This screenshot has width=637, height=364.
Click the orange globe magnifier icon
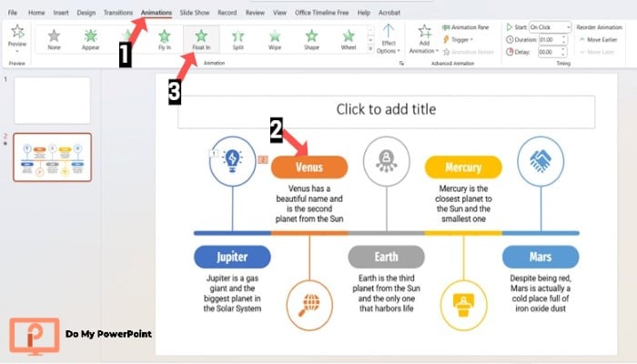(309, 305)
